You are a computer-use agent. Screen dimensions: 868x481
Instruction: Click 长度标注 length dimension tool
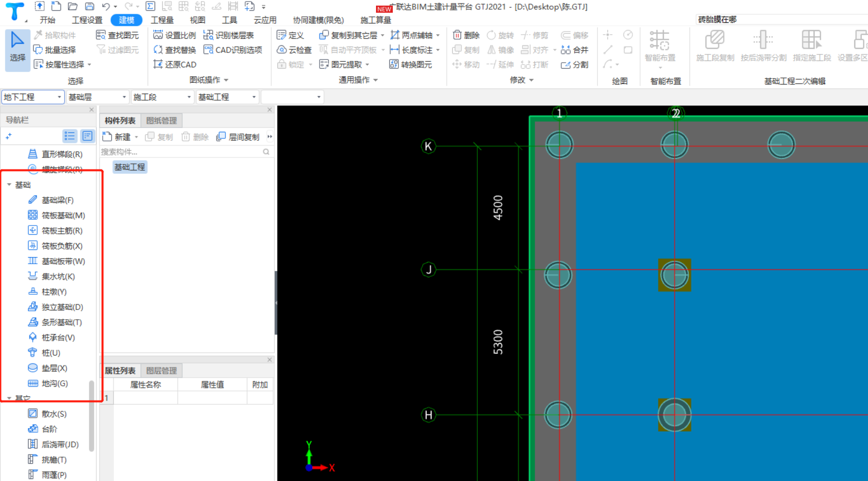click(415, 50)
